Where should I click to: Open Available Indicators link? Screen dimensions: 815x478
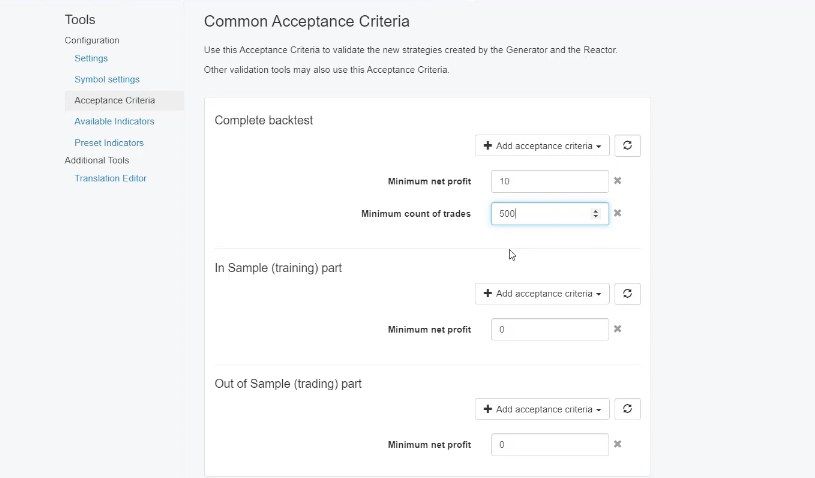114,121
